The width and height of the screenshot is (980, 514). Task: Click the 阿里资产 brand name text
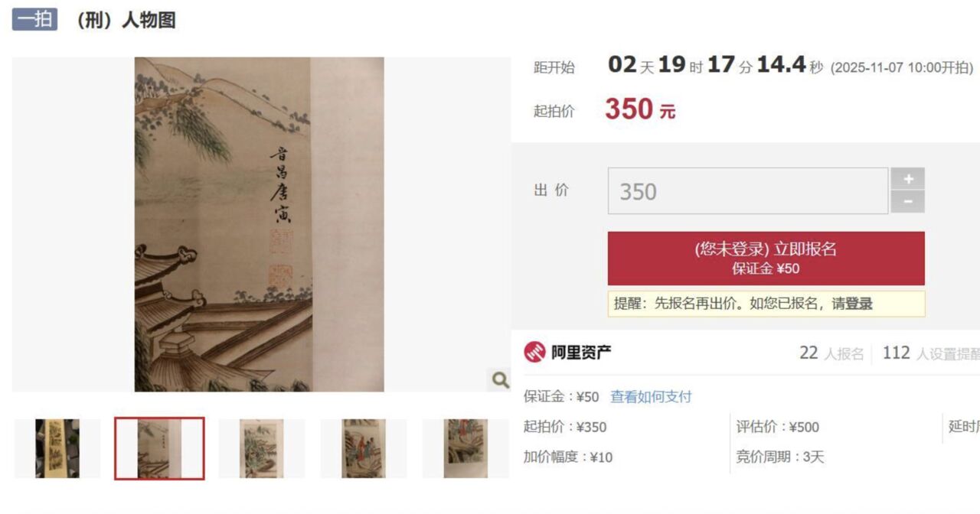coord(581,353)
